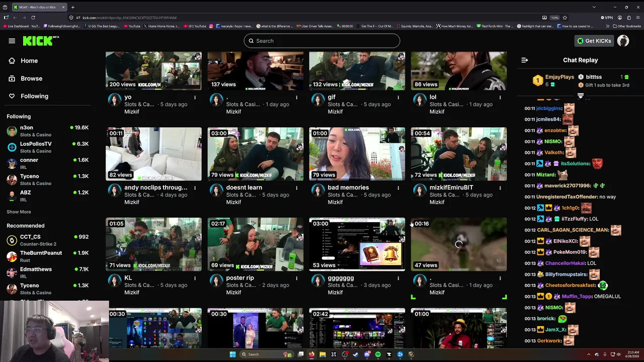Image resolution: width=644 pixels, height=362 pixels.
Task: Open recommended channel TheBurntPeanut
Action: pos(47,256)
